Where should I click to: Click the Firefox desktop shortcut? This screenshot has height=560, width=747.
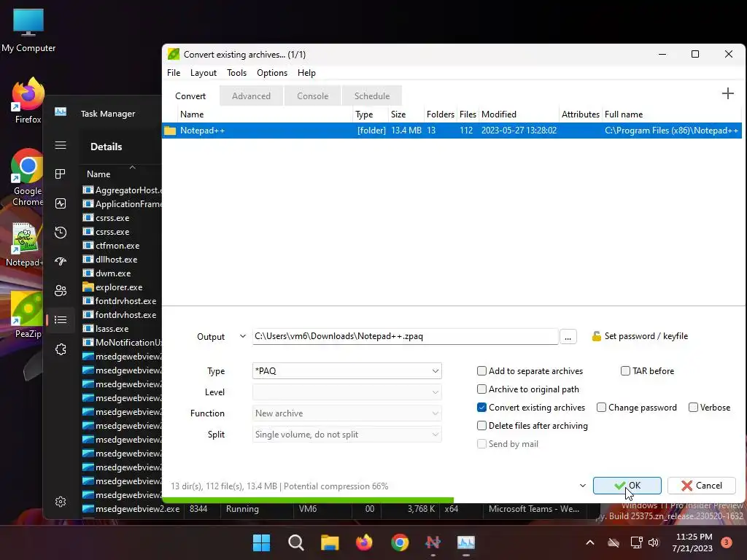[x=28, y=101]
